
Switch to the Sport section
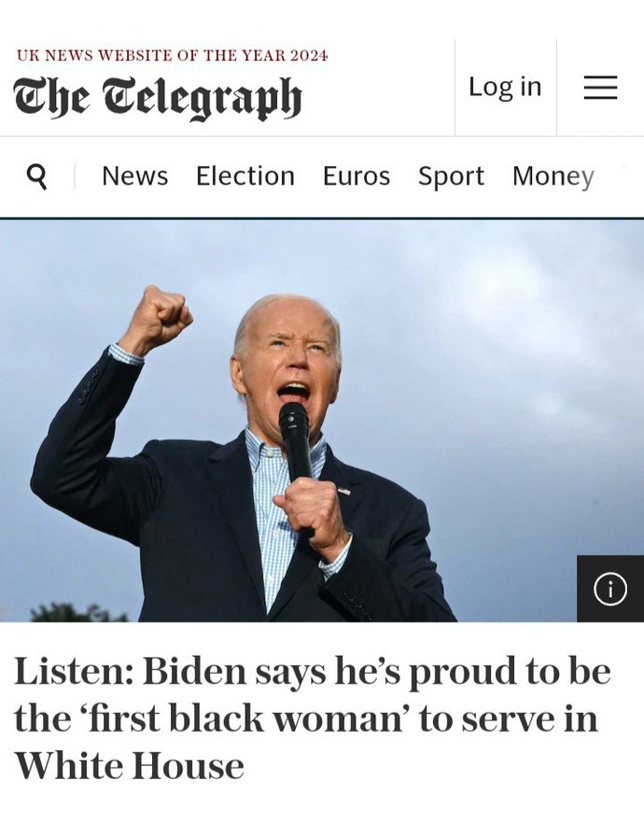coord(451,176)
